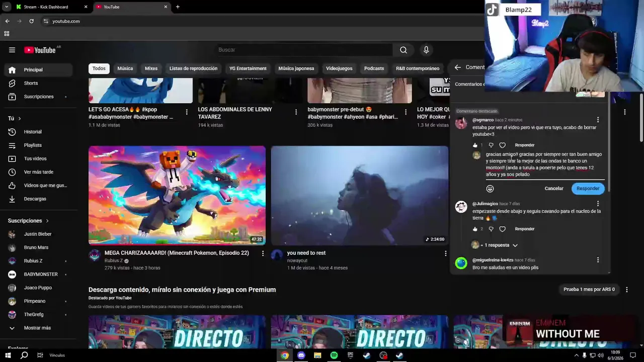Select the Todos filter chip

pyautogui.click(x=99, y=68)
